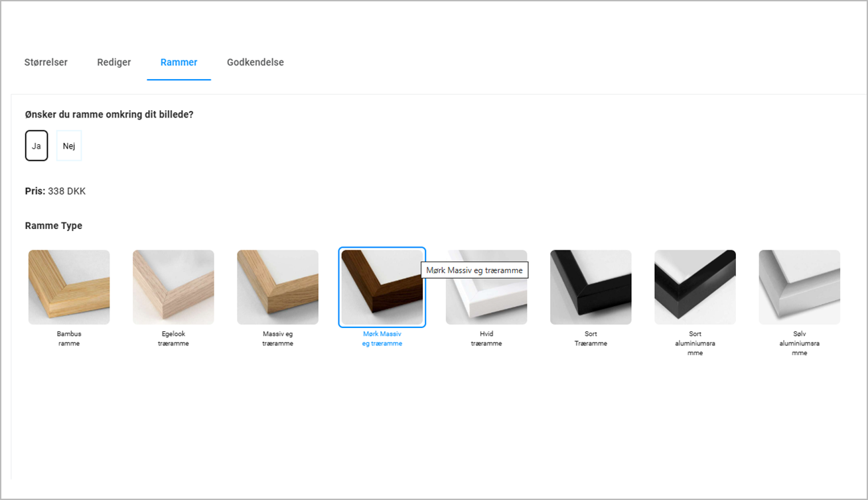Go to the Godkendelse tab
868x500 pixels.
point(255,62)
